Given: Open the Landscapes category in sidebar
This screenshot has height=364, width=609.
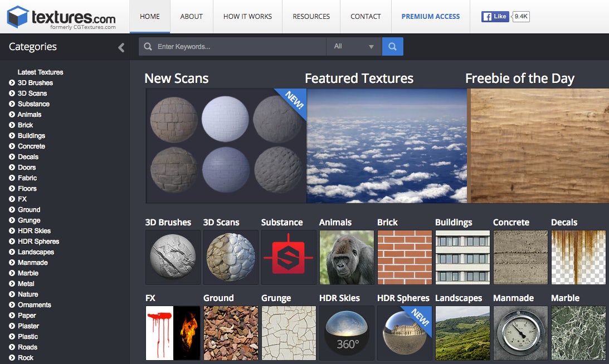Looking at the screenshot, I should click(36, 252).
